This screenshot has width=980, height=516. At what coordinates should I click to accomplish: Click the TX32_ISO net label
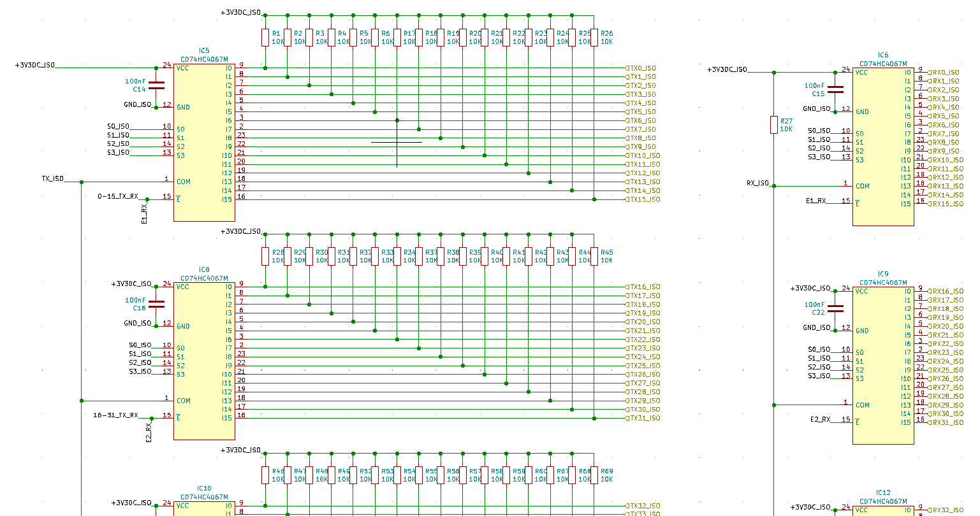[643, 506]
